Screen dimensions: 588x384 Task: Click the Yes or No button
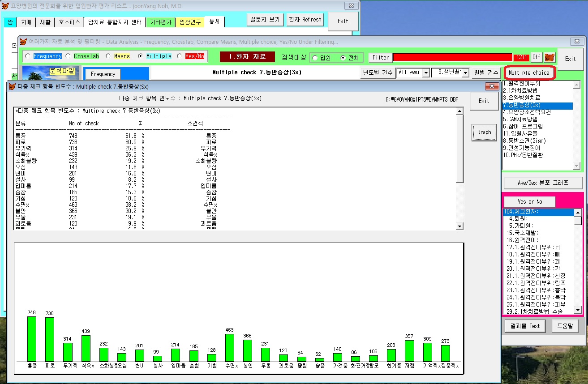(x=530, y=201)
